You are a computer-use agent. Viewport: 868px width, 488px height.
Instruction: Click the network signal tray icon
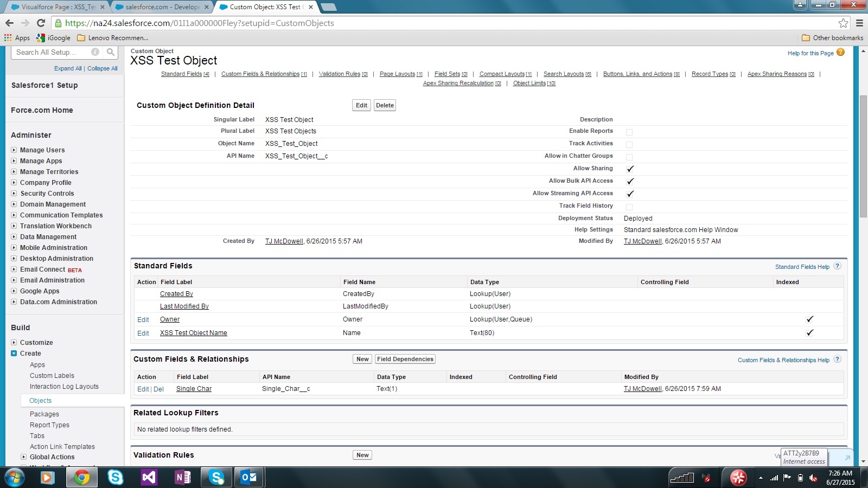click(x=774, y=478)
